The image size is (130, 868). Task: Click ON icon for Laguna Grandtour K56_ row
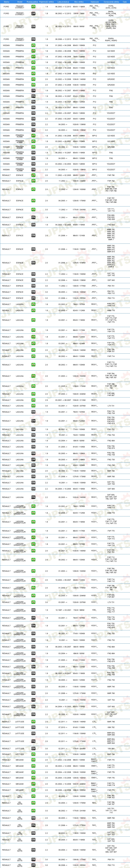33,610
